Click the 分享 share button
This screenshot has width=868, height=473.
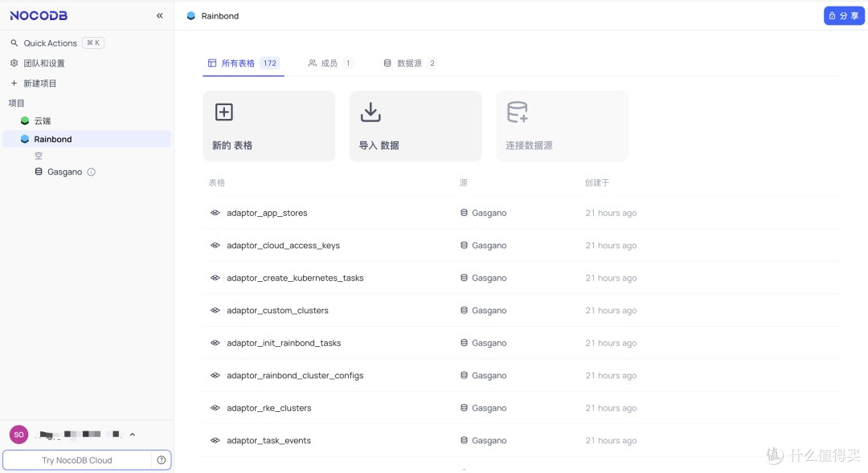point(844,15)
